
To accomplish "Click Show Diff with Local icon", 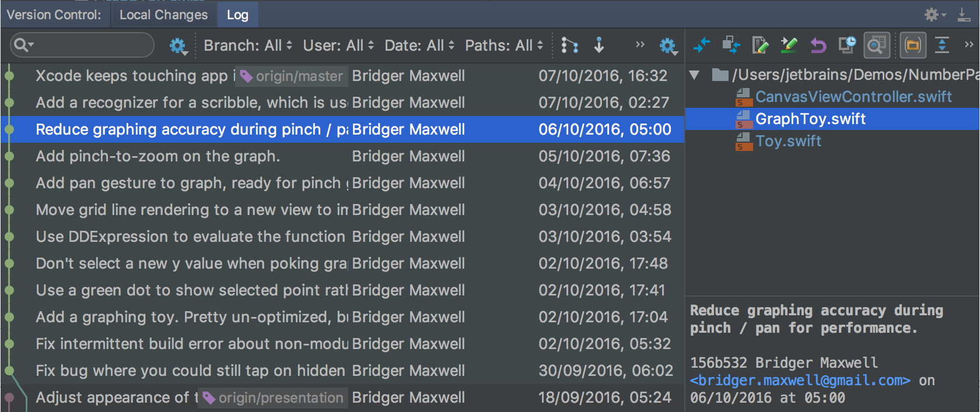I will 730,45.
